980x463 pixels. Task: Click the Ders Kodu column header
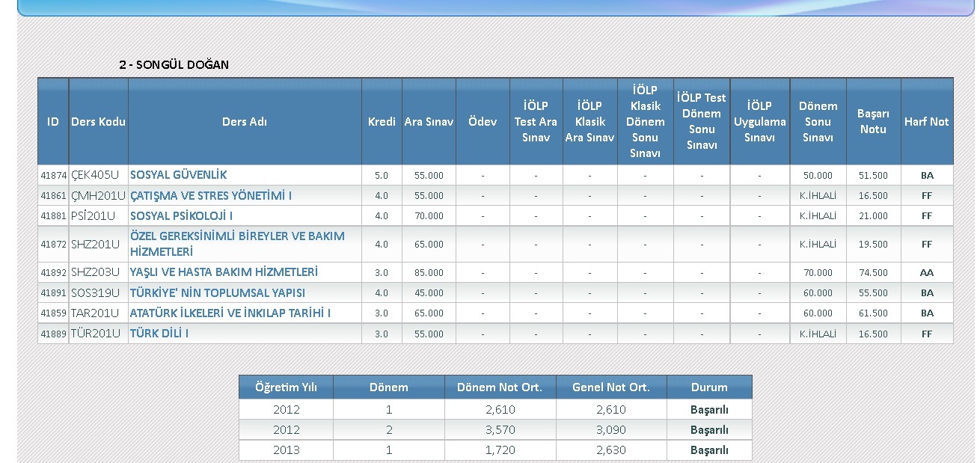click(98, 121)
